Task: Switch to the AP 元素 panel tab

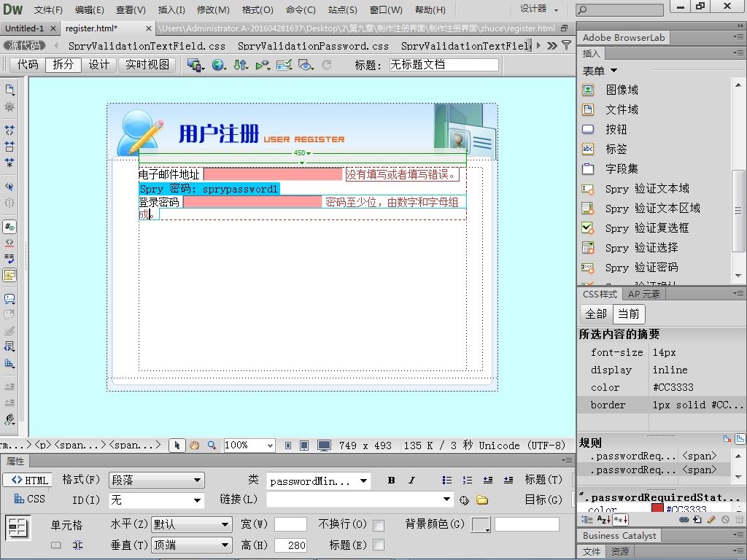Action: pos(643,295)
